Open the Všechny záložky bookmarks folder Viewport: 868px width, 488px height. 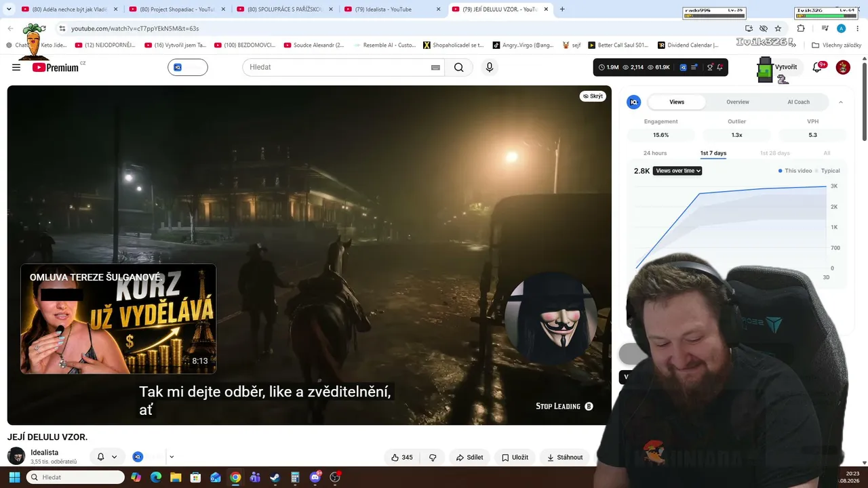coord(837,45)
